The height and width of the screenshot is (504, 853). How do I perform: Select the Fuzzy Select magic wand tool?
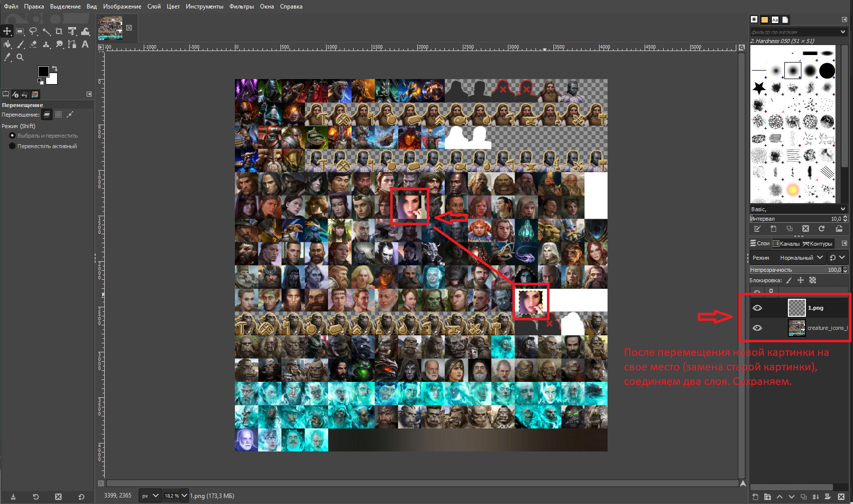46,31
